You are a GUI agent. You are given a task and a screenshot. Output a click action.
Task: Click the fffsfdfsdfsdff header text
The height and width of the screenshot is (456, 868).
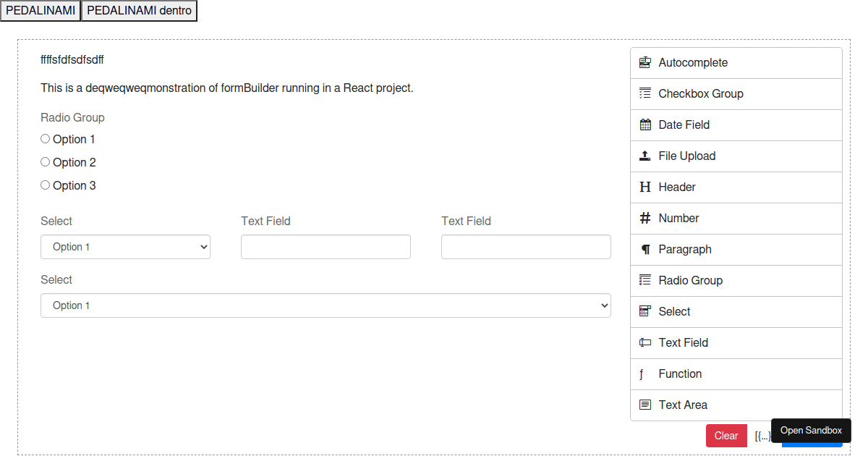pyautogui.click(x=72, y=60)
